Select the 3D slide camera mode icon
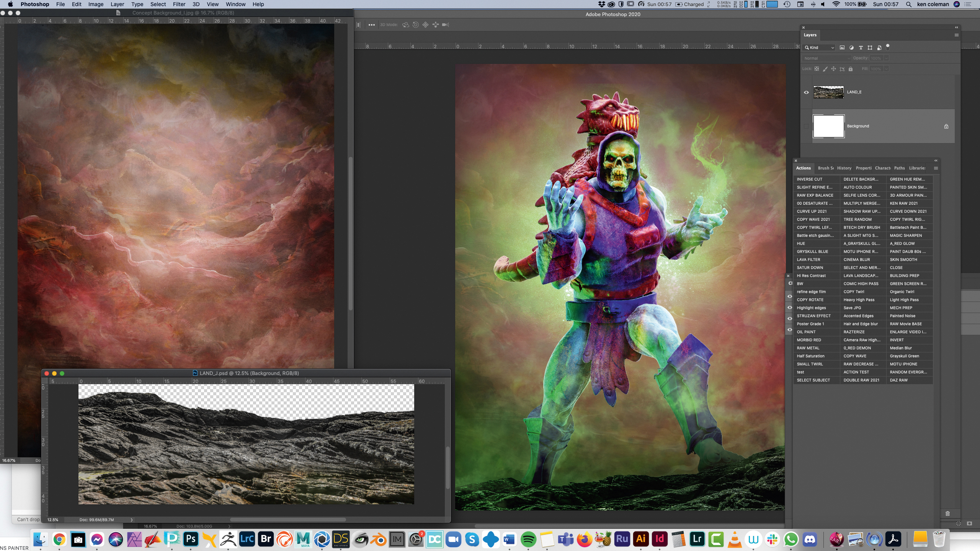The image size is (980, 551). coord(435,25)
